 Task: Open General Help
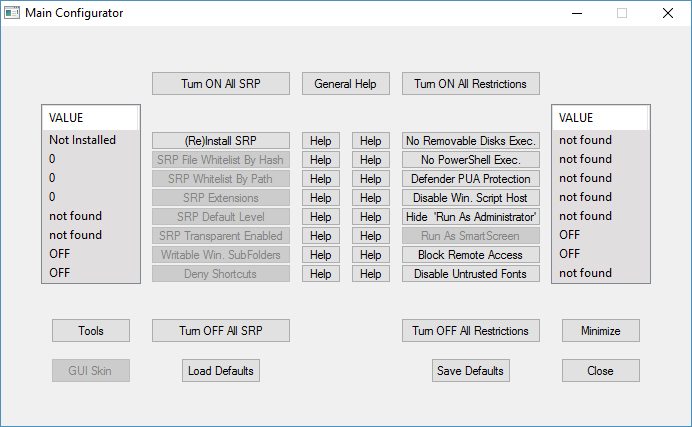click(345, 84)
